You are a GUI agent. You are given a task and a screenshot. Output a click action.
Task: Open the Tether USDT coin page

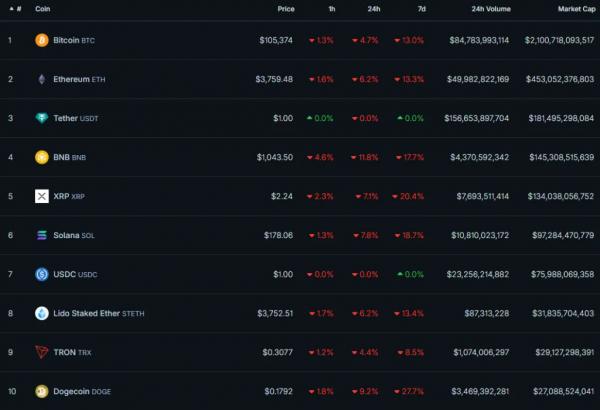(76, 118)
